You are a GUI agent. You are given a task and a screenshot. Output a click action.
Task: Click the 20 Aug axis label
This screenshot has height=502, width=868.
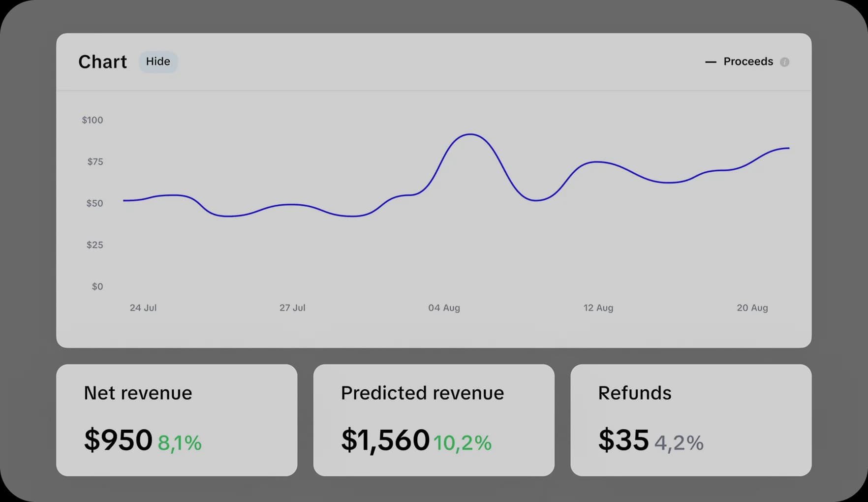[x=752, y=308]
